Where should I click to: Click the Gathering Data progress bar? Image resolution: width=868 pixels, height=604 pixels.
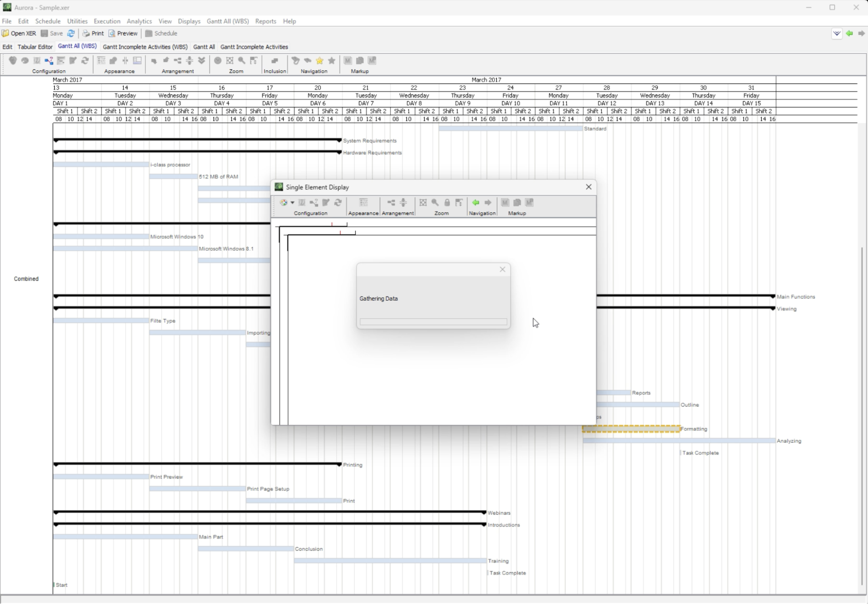click(433, 322)
